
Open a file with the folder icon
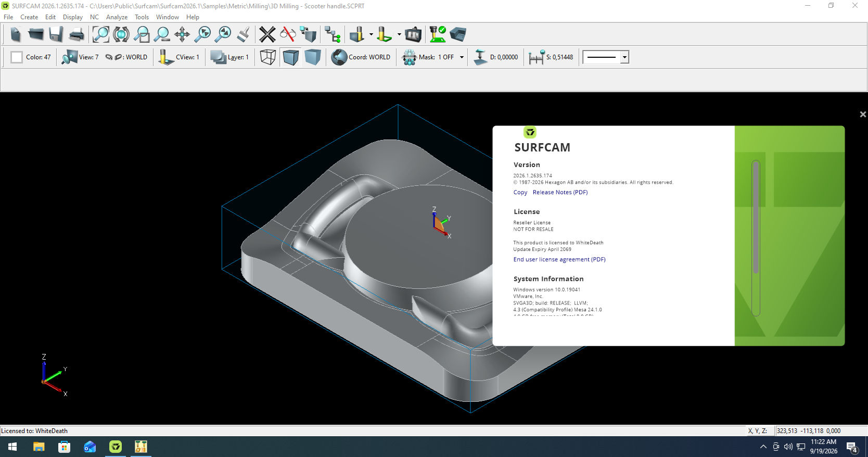36,35
